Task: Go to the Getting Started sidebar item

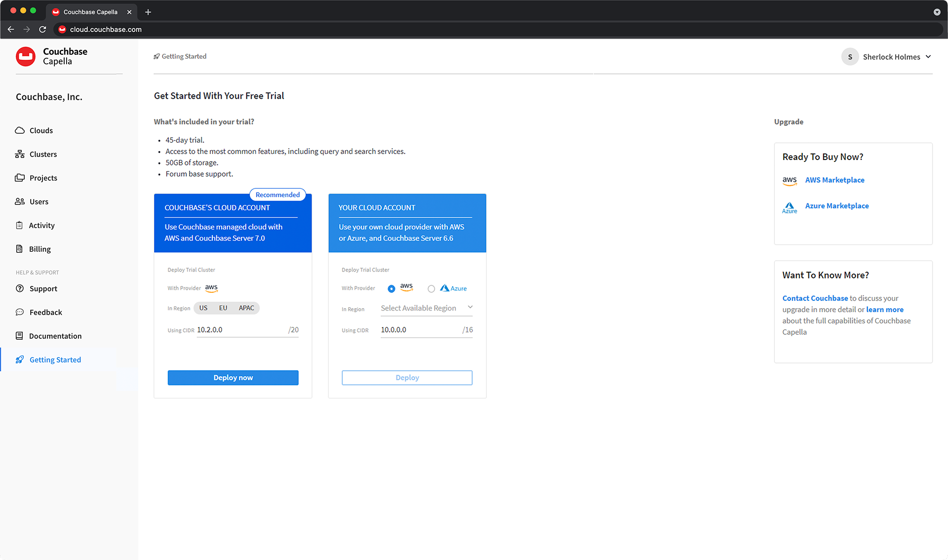Action: pyautogui.click(x=55, y=360)
